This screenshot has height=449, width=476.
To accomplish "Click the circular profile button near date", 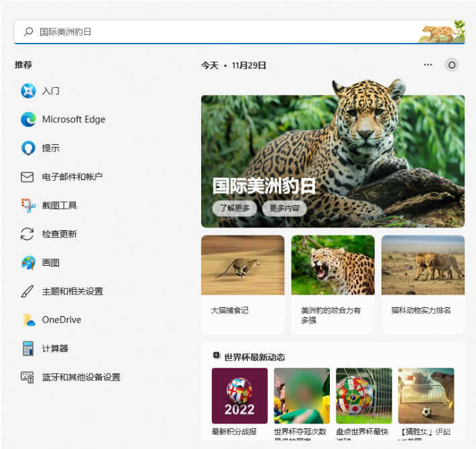I will pos(452,65).
